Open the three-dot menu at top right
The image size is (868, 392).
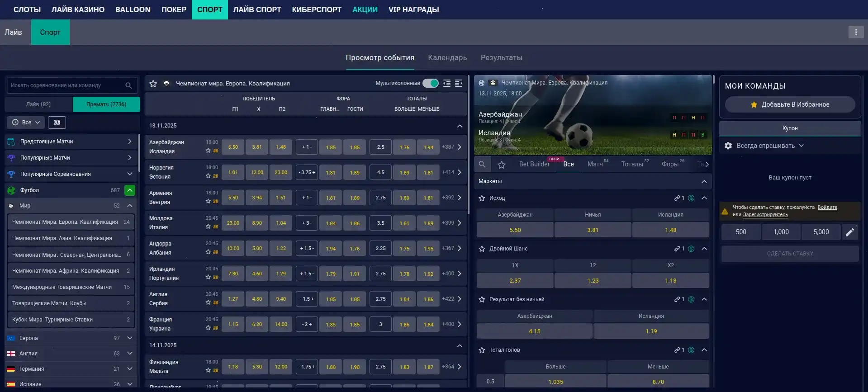(x=855, y=32)
